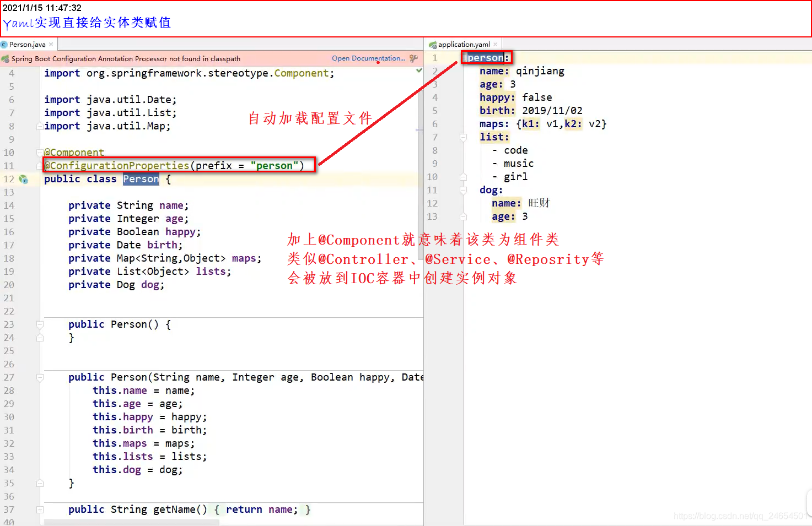Collapse the parameterized constructor fold at line 27
Screen dimensions: 812x526
coord(40,377)
